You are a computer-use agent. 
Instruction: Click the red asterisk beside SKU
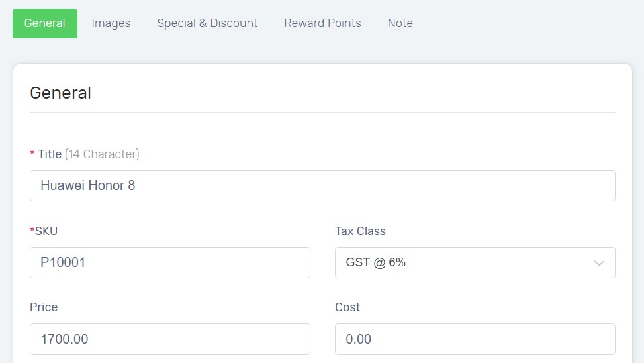pyautogui.click(x=32, y=229)
